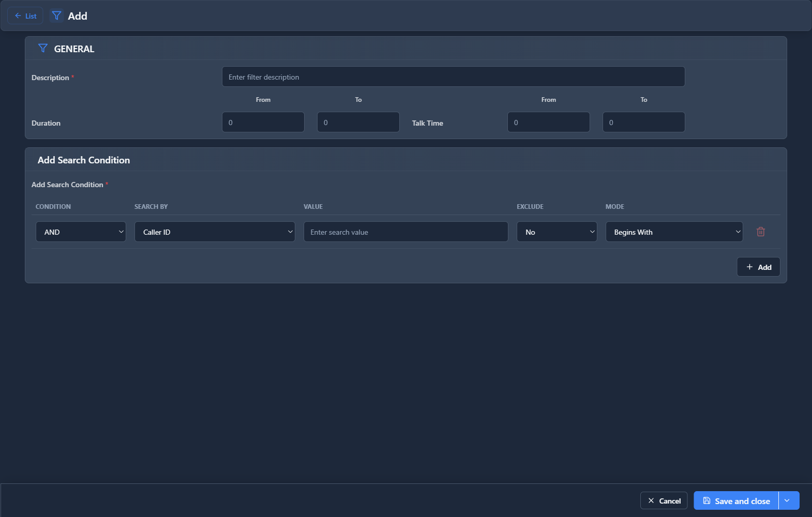The width and height of the screenshot is (812, 517).
Task: Click the Add Search Condition section heading
Action: 84,160
